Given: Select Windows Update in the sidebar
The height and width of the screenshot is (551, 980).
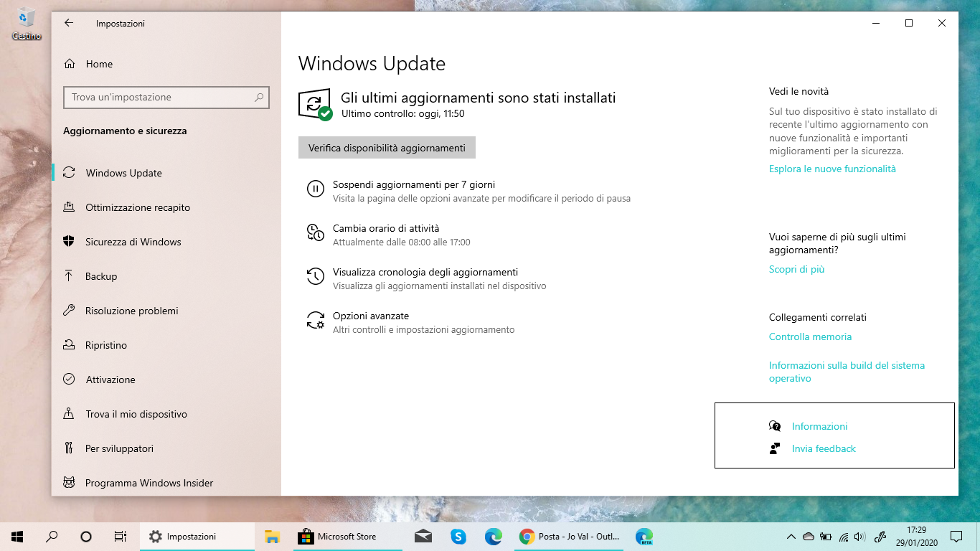Looking at the screenshot, I should tap(123, 173).
